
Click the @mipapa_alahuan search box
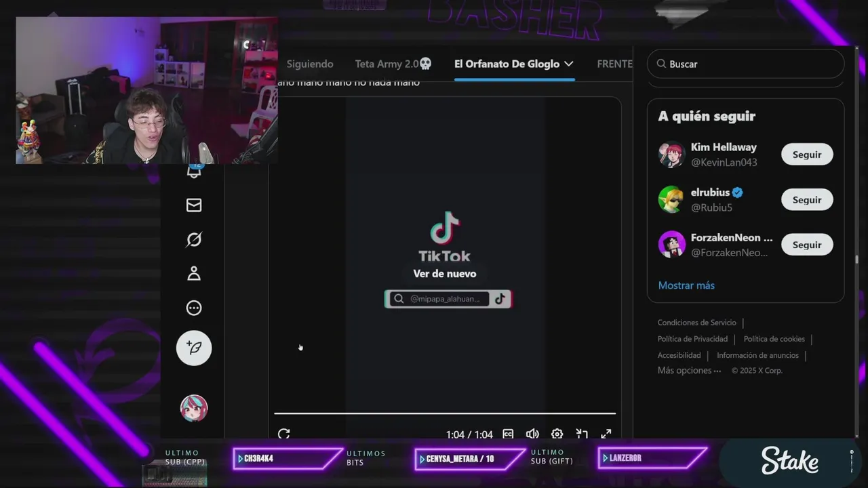pos(448,299)
